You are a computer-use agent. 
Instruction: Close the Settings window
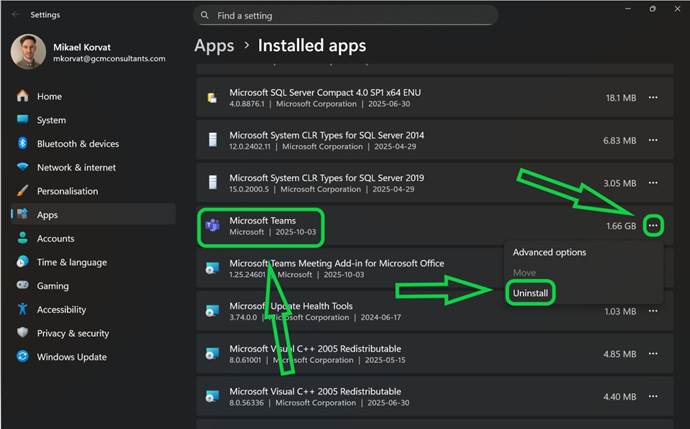pos(677,9)
